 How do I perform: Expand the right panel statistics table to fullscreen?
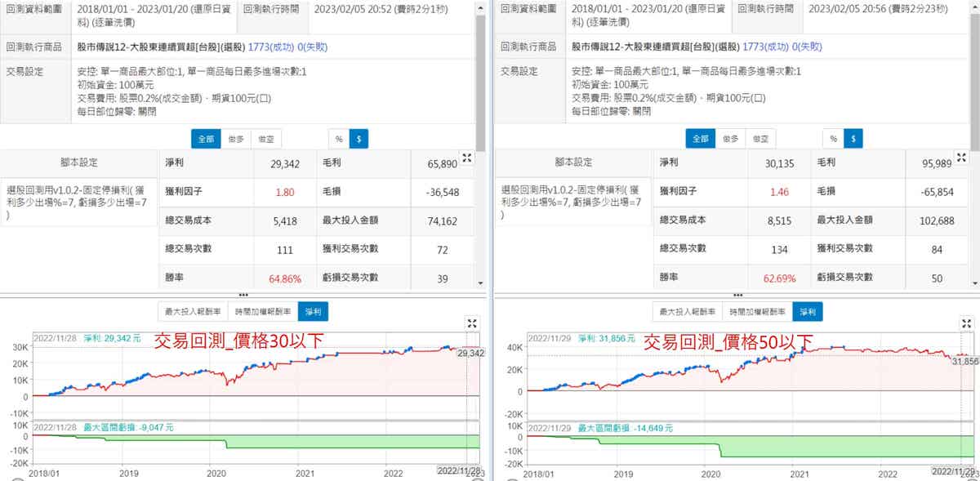(x=962, y=158)
